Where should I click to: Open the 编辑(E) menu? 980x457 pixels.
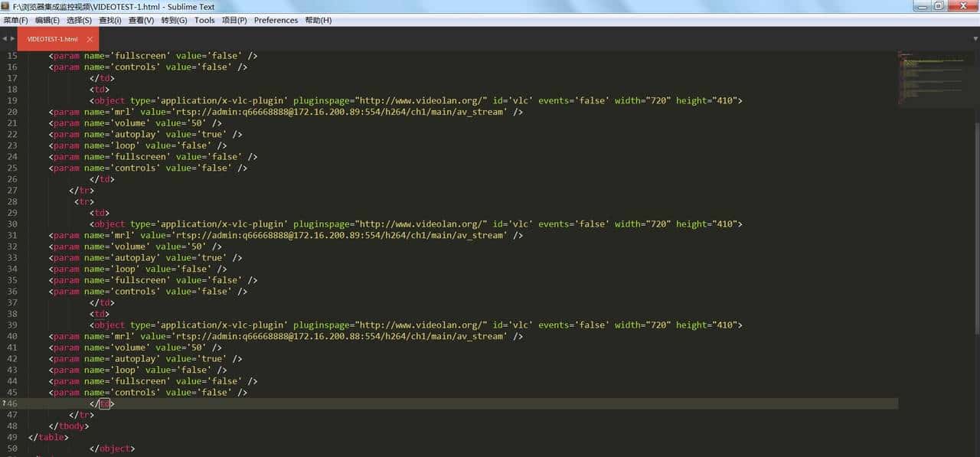pos(47,21)
